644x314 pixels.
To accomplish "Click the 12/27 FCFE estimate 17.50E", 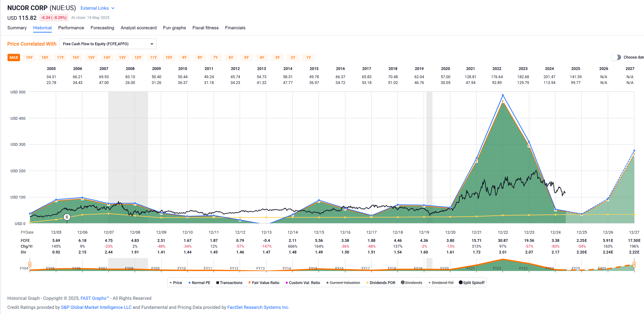I will [x=634, y=241].
